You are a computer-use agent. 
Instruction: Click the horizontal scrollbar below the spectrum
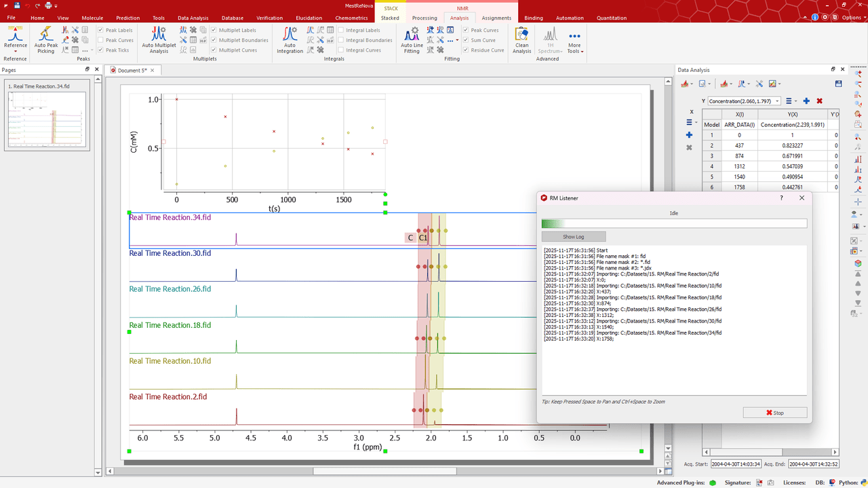385,471
